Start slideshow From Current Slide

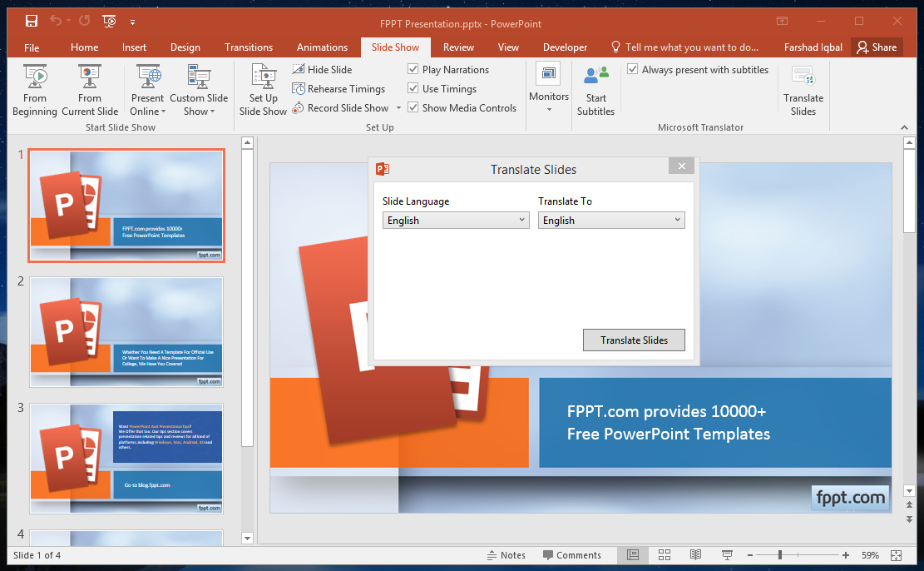coord(90,91)
